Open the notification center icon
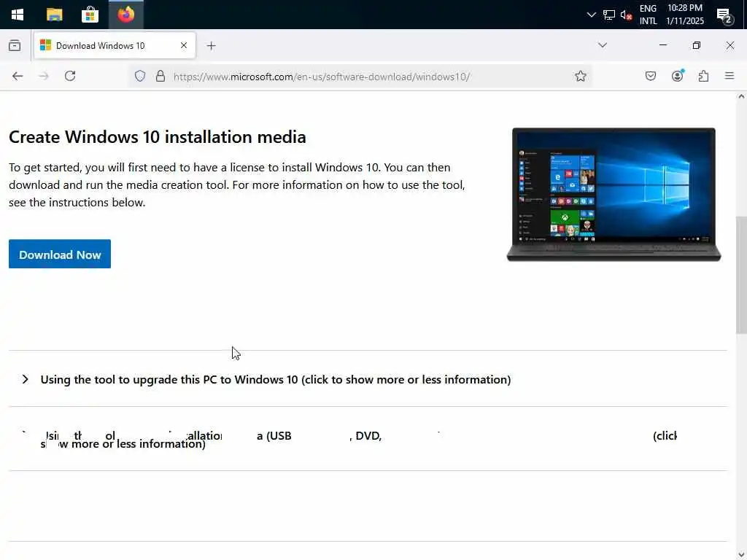747x560 pixels. pos(724,15)
